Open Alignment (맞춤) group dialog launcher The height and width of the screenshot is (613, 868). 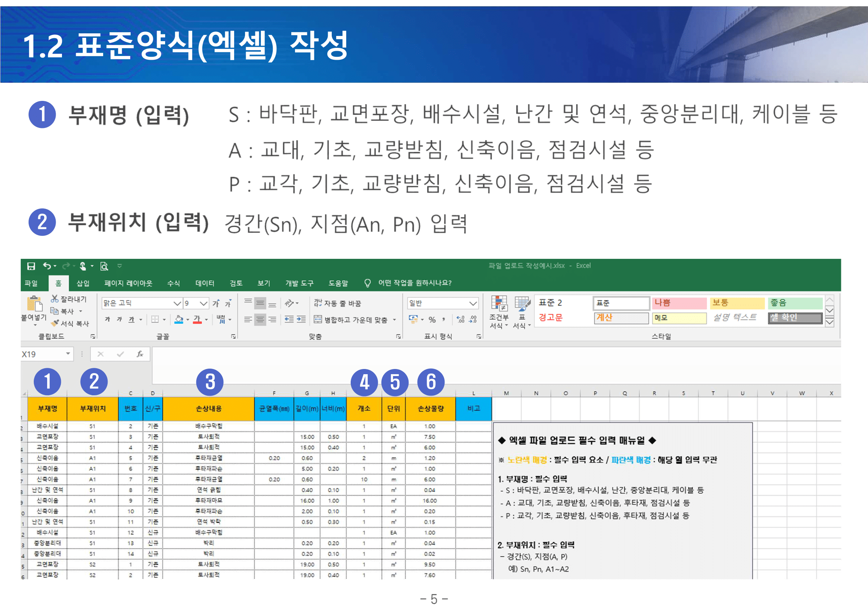point(398,336)
